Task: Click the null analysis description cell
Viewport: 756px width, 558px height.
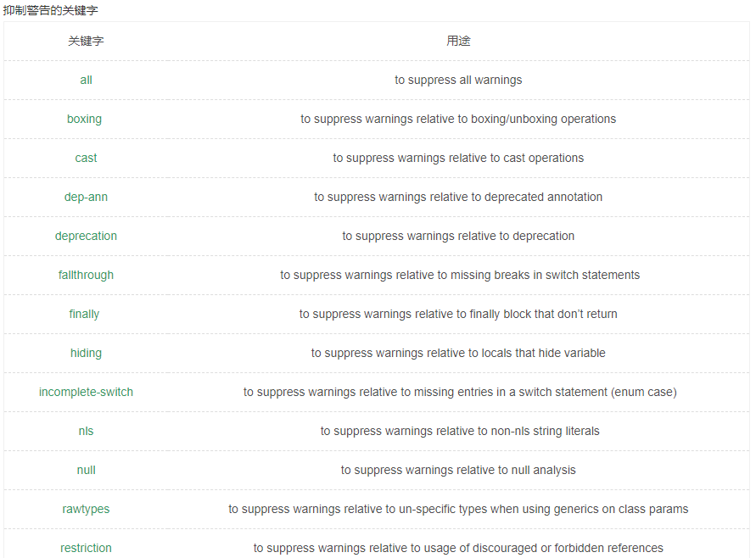Action: click(458, 470)
